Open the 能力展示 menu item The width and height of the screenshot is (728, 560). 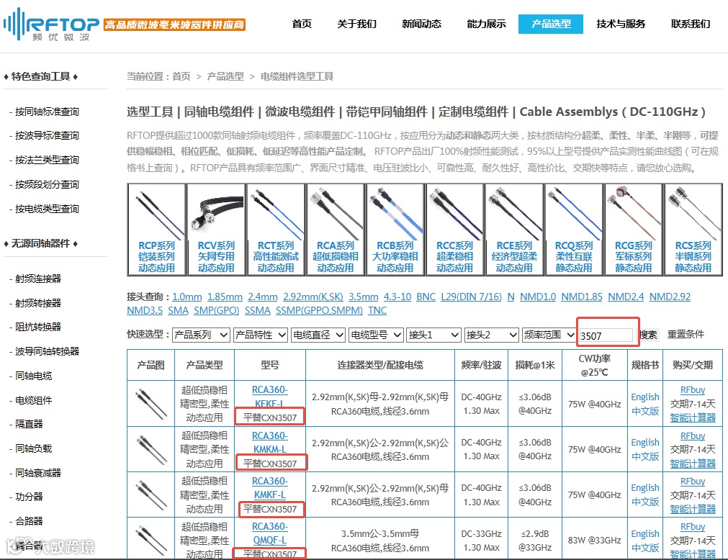(486, 24)
